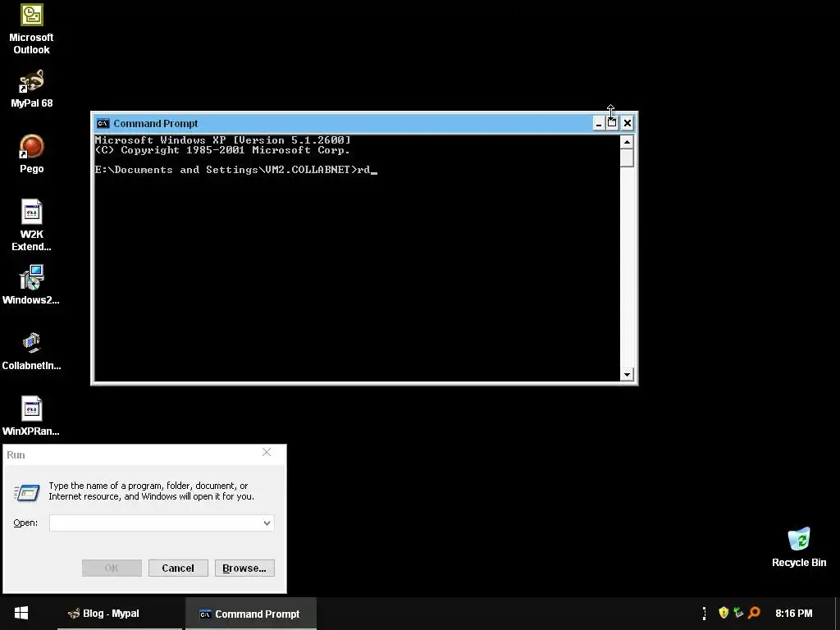Click the orange magnifier tray icon
Screen dimensions: 840x630
[754, 612]
